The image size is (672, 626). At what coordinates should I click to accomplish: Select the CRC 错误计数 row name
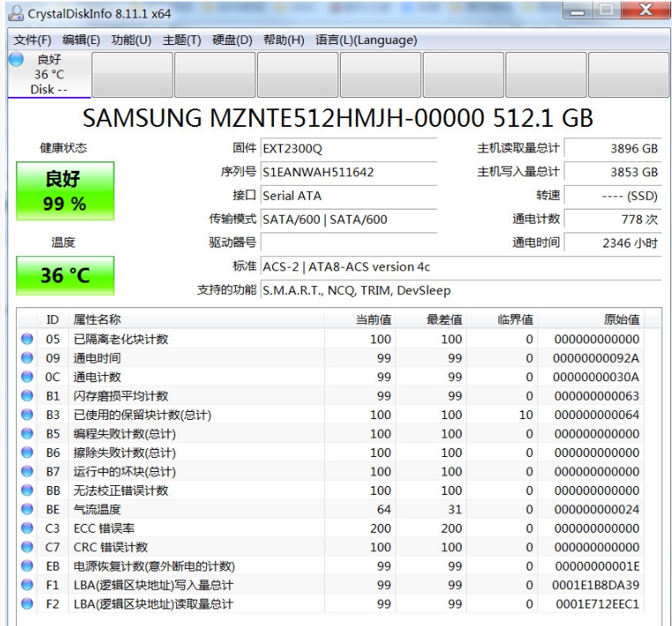[x=111, y=547]
